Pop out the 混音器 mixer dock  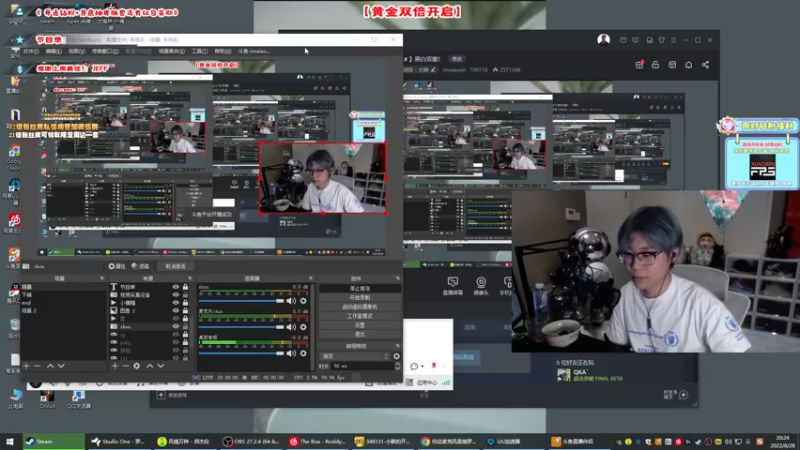click(x=310, y=279)
